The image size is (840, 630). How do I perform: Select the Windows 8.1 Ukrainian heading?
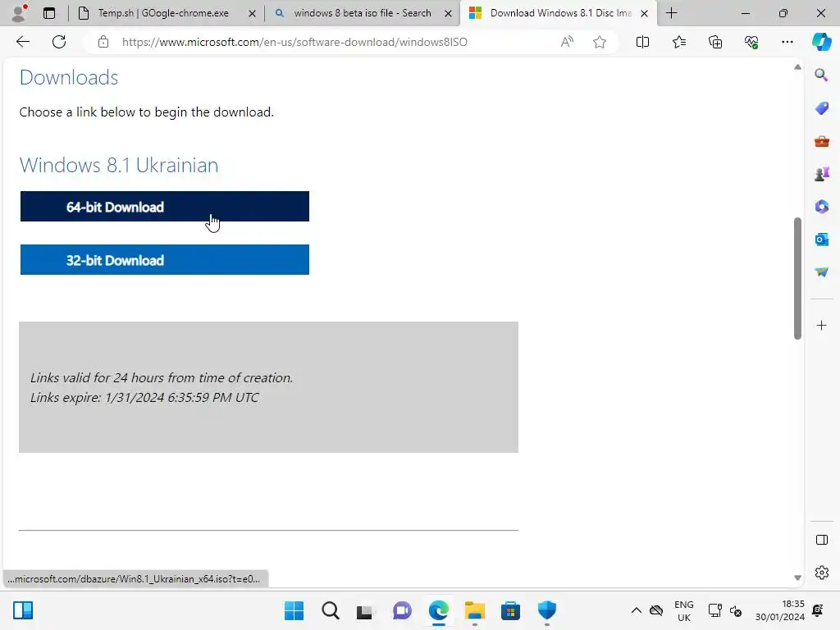point(119,165)
